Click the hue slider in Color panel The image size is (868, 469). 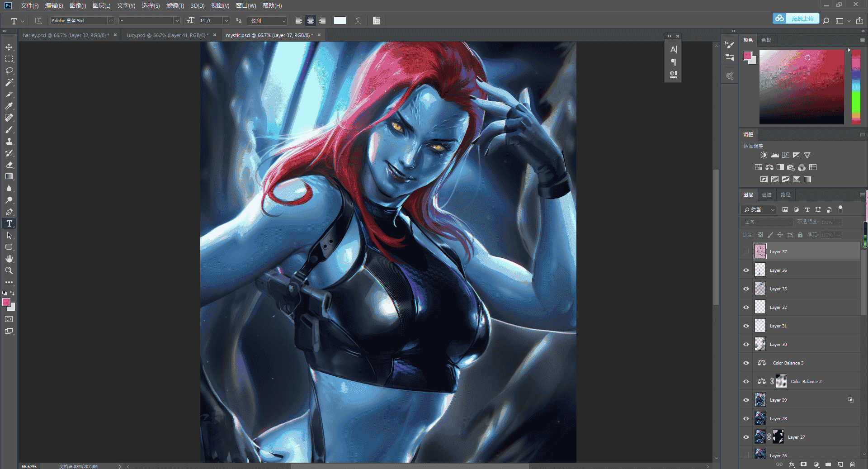[x=856, y=86]
